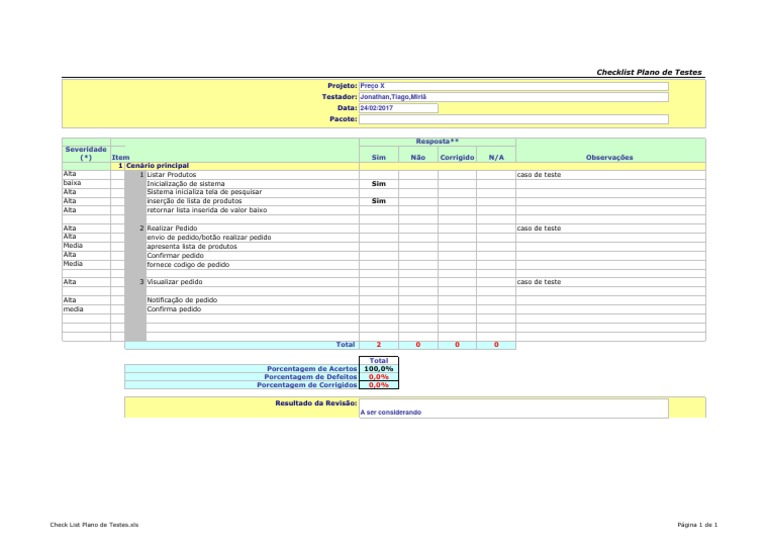This screenshot has width=768, height=543.
Task: Select 'Sim' answer in inserção de lista row
Action: pyautogui.click(x=379, y=201)
